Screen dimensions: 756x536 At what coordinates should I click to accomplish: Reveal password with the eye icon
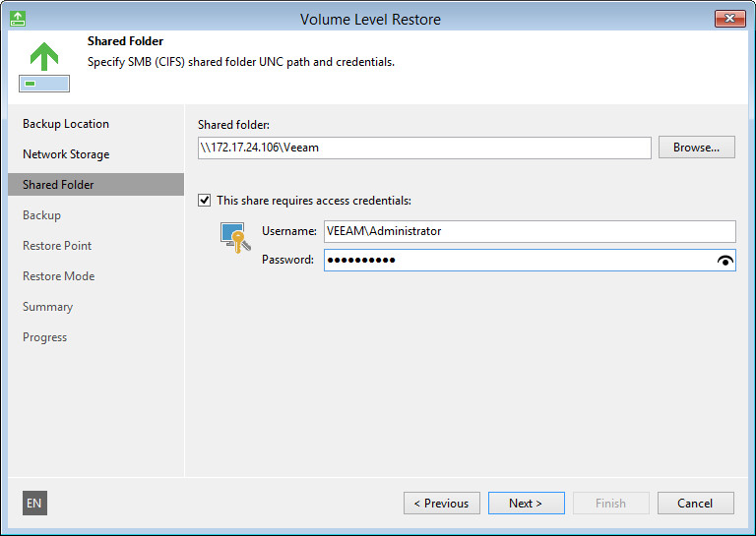(726, 261)
